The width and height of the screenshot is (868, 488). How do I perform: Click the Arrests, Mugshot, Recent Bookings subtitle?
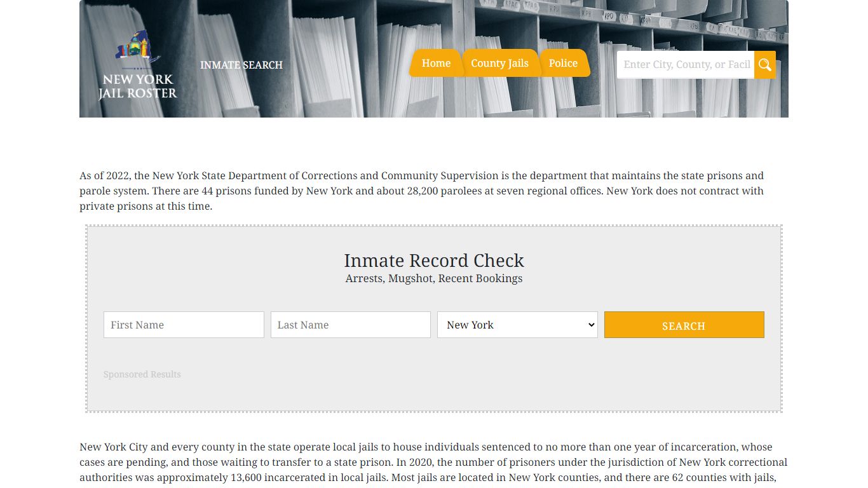[434, 278]
